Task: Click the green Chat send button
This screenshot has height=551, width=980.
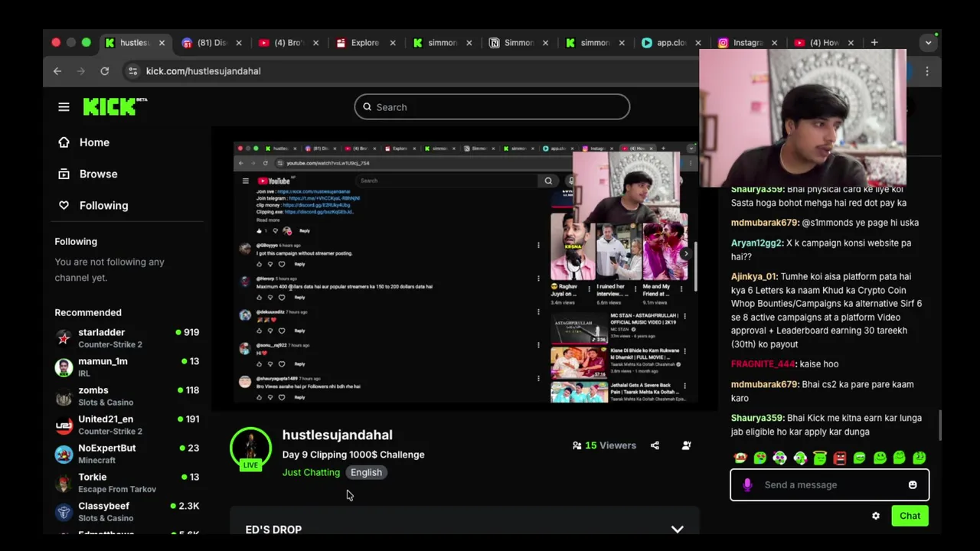Action: [910, 516]
